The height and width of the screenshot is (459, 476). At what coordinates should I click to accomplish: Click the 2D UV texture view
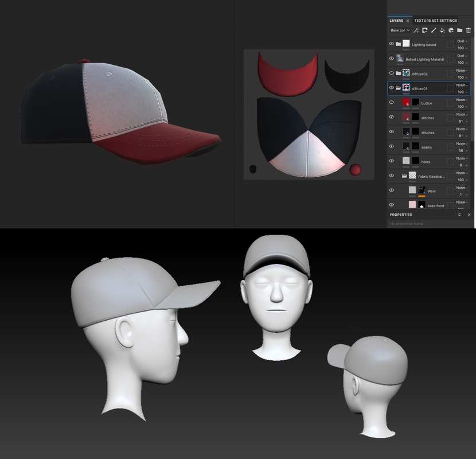pyautogui.click(x=309, y=114)
